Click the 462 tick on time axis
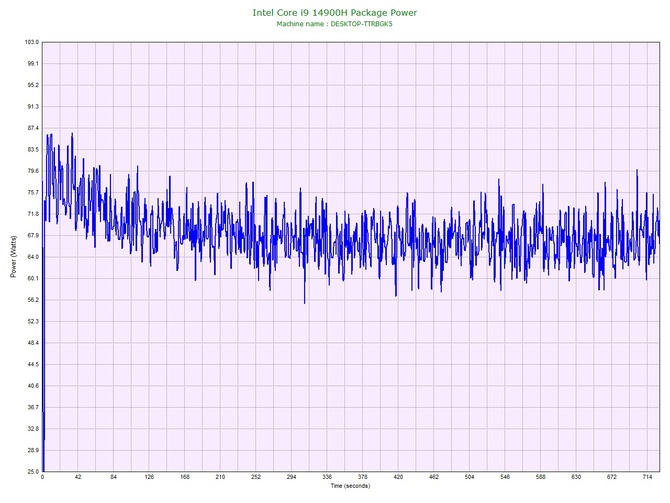The width and height of the screenshot is (670, 503). coord(434,477)
